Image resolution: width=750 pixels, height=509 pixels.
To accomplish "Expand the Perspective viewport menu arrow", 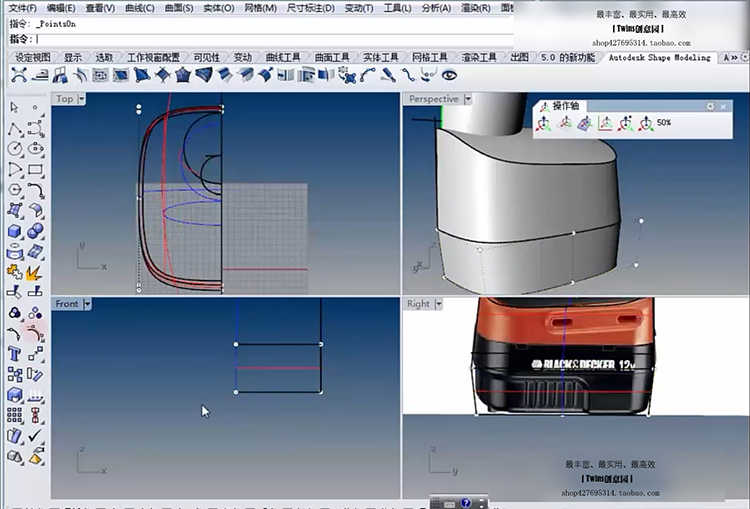I will point(468,99).
